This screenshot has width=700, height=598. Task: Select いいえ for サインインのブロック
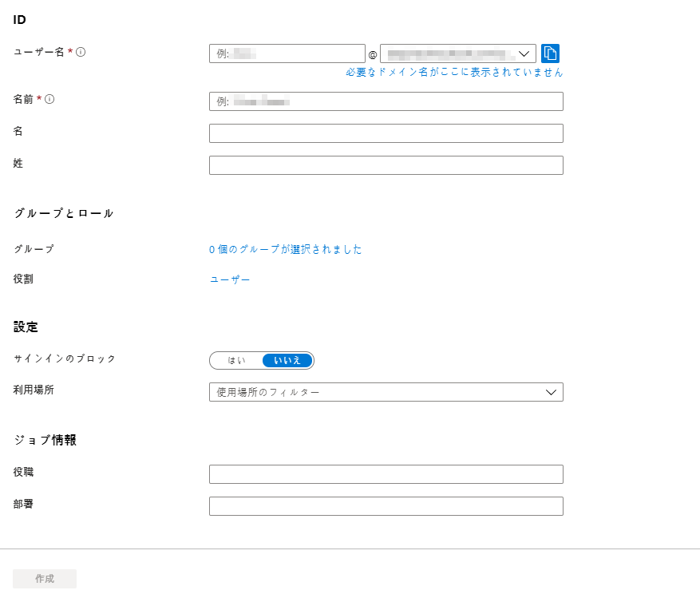pos(287,360)
